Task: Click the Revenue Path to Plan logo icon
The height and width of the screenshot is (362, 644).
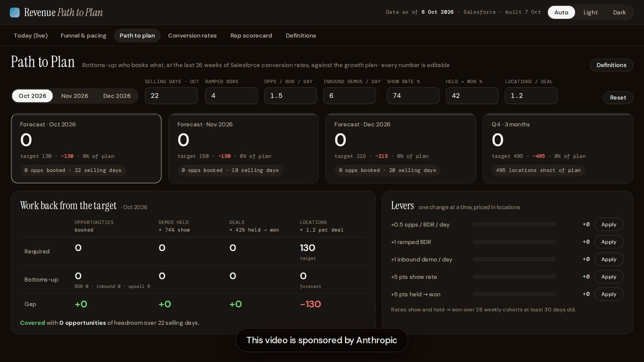Action: [14, 12]
